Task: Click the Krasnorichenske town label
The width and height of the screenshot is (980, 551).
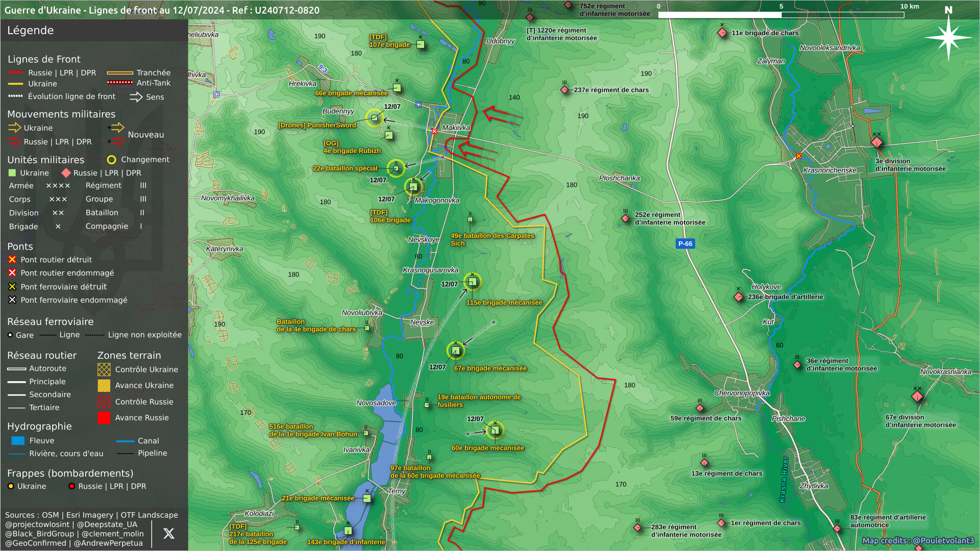Action: point(829,170)
